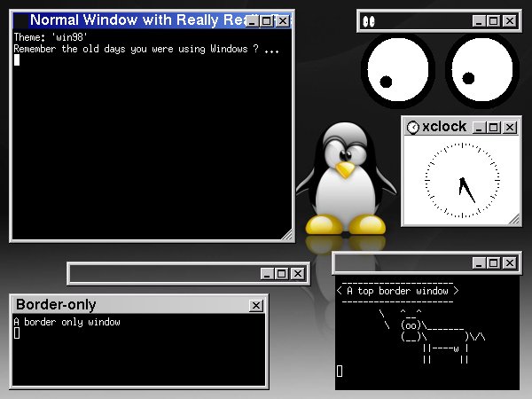Close the top border cowsay window
532x399 pixels.
tap(510, 263)
